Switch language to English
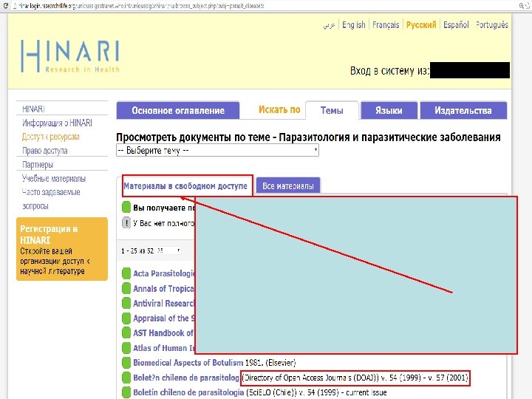Screen dimensions: 532x399 click(353, 25)
